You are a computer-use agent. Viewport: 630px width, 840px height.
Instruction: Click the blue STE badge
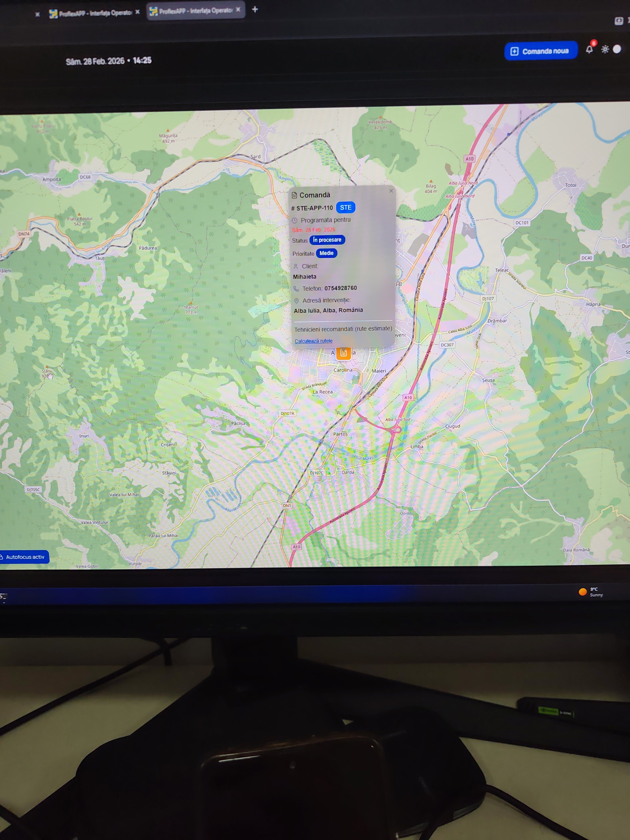pyautogui.click(x=345, y=208)
